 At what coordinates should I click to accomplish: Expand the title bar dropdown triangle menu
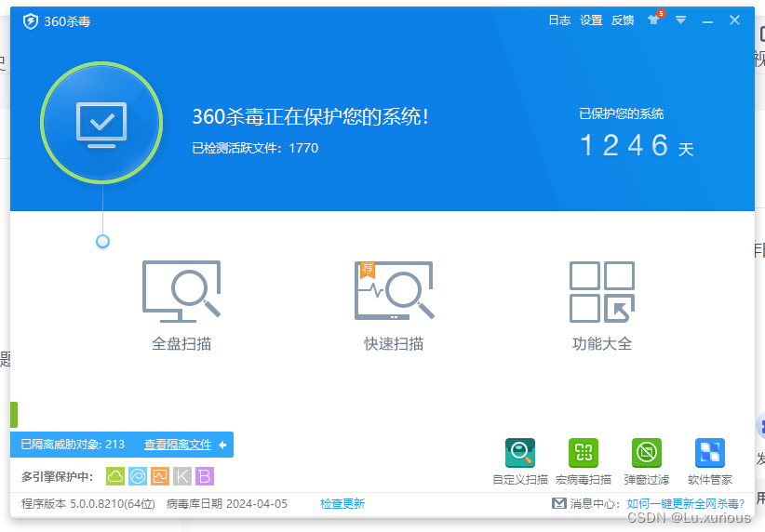pyautogui.click(x=680, y=20)
